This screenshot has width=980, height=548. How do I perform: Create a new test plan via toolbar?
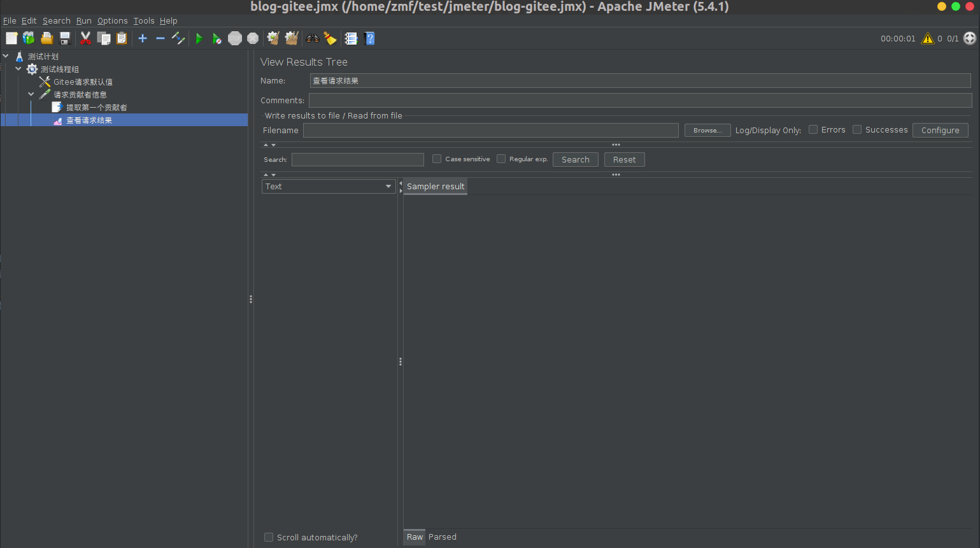tap(11, 38)
